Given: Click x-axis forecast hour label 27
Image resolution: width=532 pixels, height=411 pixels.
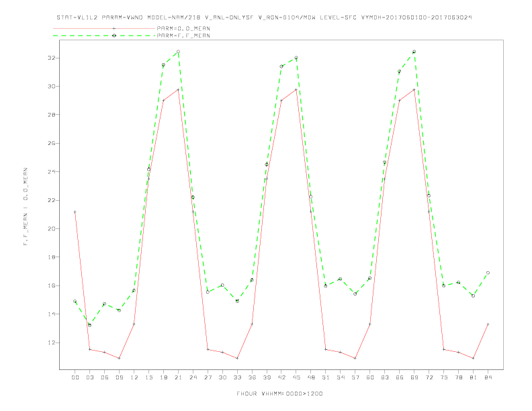Looking at the screenshot, I should (208, 377).
